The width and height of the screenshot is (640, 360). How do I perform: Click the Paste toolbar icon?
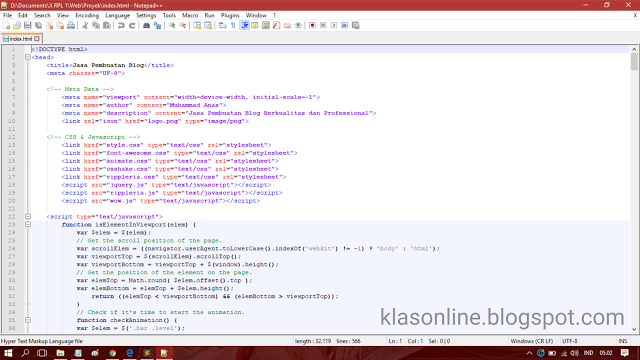click(x=107, y=25)
